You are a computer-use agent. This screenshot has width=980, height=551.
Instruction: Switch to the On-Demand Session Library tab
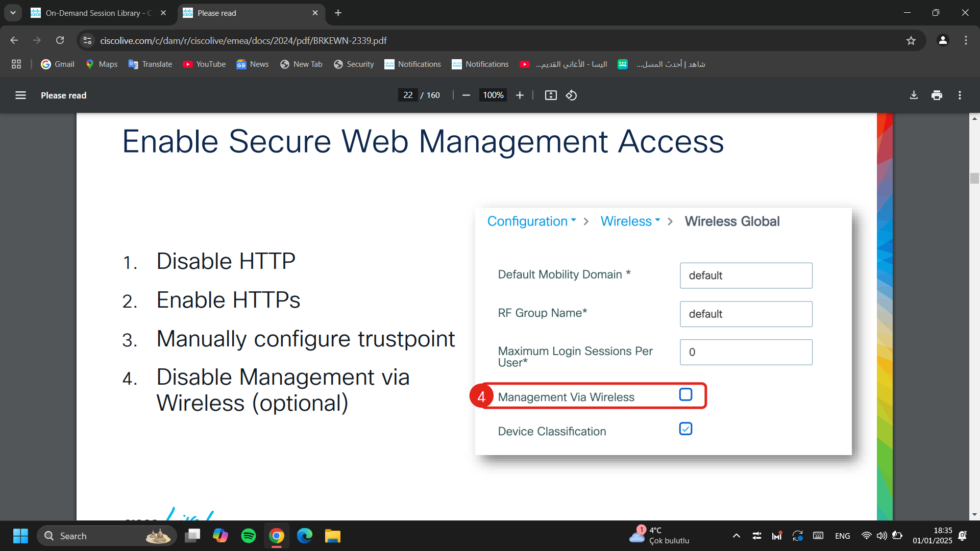pos(92,13)
